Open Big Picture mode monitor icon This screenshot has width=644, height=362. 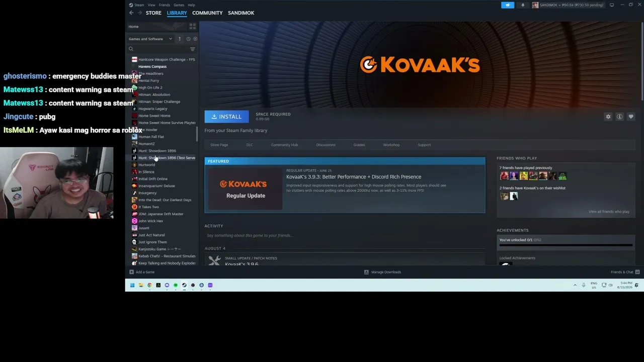point(612,5)
